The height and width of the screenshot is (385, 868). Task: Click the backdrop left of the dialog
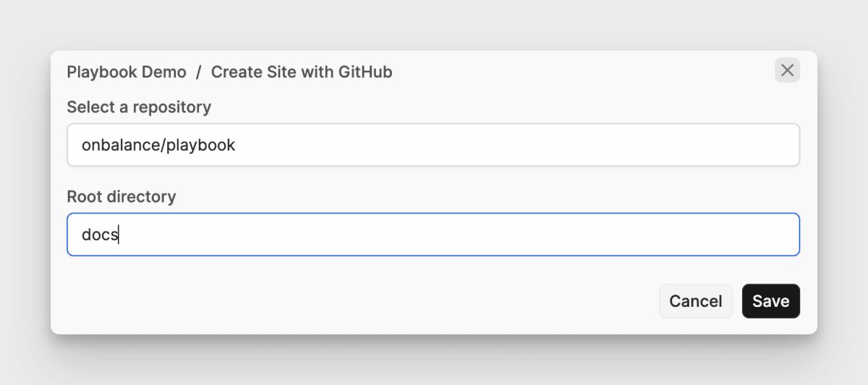click(25, 192)
